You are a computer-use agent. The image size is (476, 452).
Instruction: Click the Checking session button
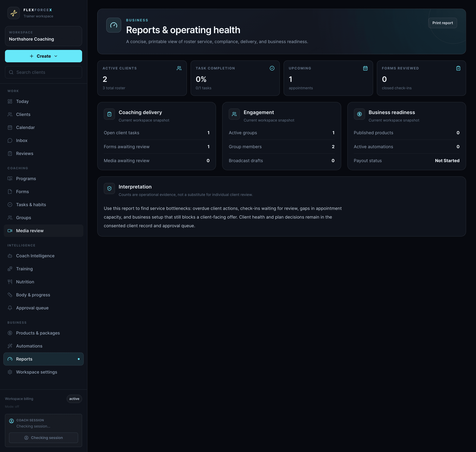(43, 438)
